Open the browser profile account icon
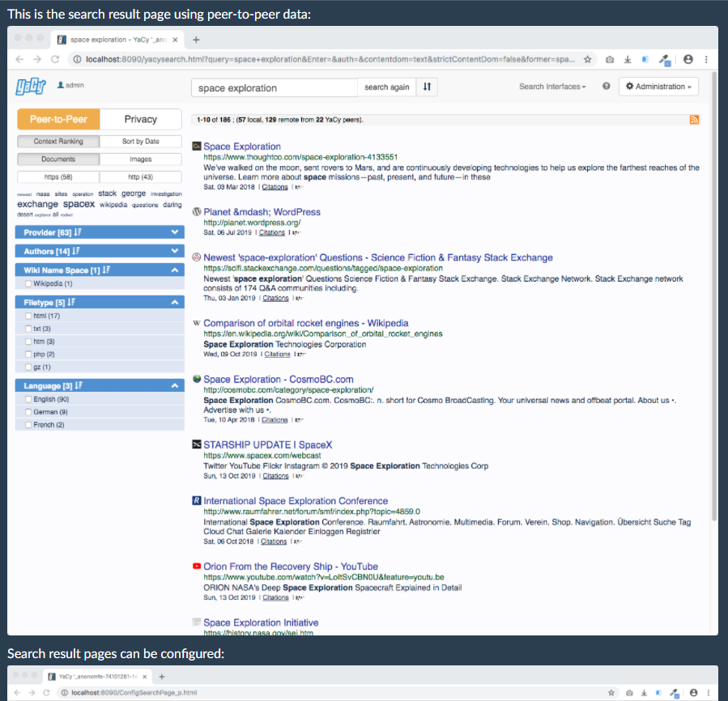The width and height of the screenshot is (728, 701). 688,59
